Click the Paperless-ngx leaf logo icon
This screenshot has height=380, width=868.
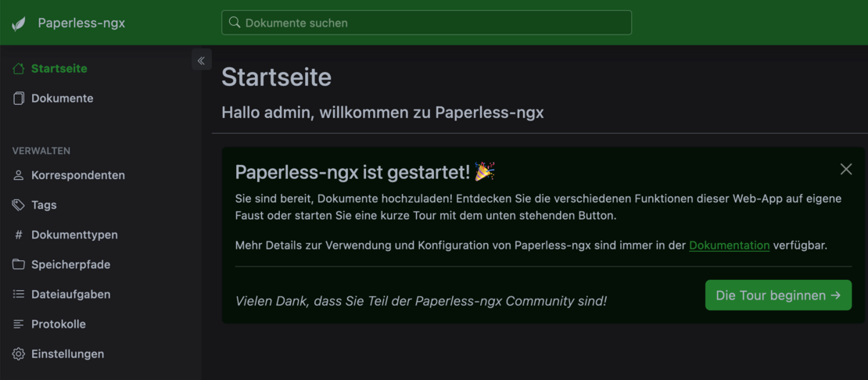click(x=19, y=23)
